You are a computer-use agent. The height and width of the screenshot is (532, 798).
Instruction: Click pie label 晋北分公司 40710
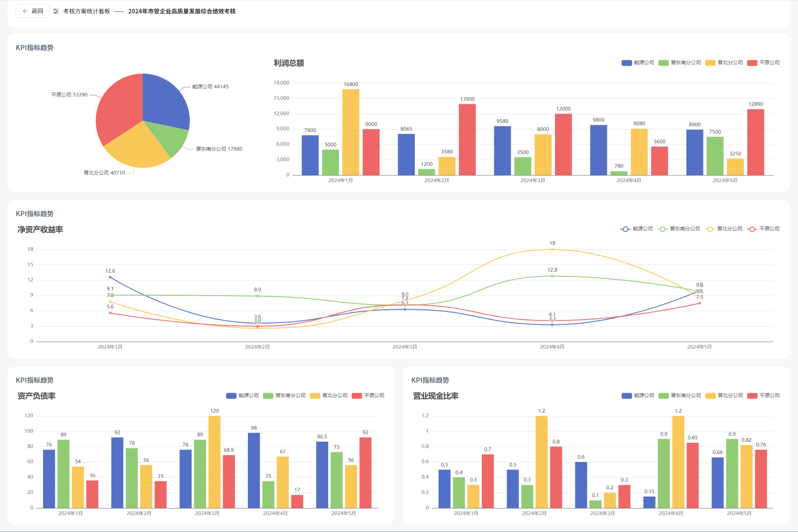104,173
